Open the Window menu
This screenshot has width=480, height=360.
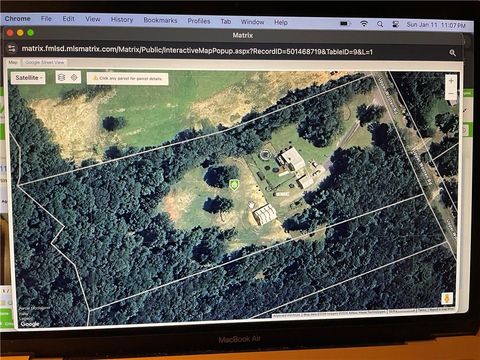pos(252,22)
